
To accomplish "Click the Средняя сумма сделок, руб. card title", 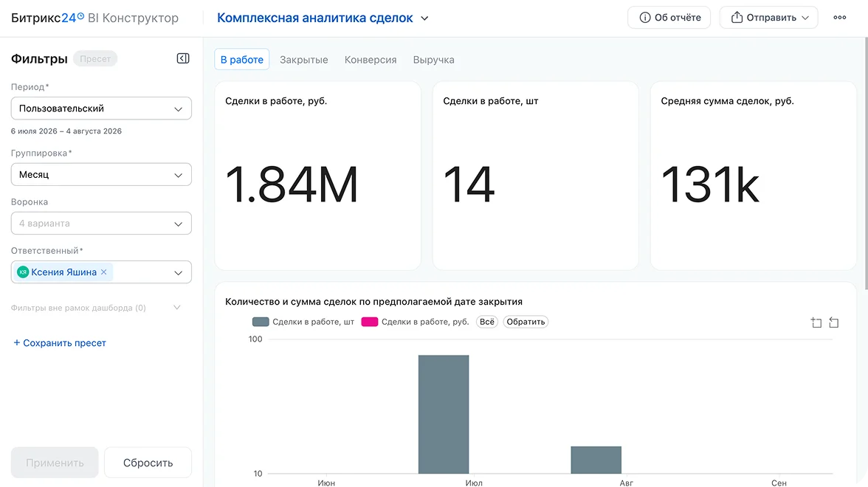I will coord(728,100).
